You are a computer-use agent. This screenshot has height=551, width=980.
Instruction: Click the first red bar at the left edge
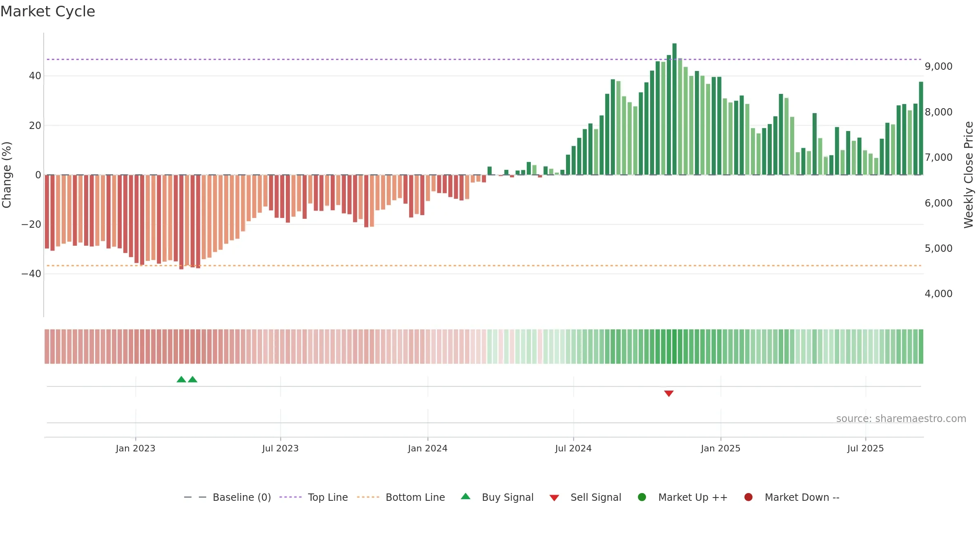47,212
